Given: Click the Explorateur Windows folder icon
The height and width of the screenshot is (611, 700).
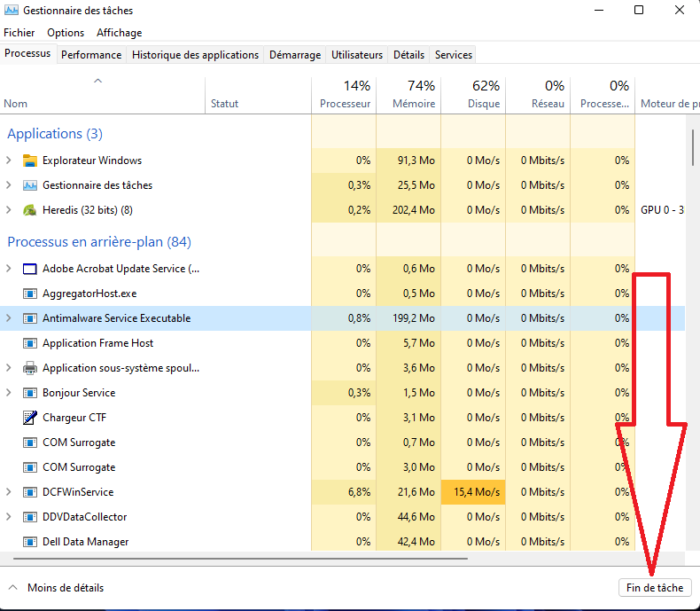Looking at the screenshot, I should coord(30,161).
